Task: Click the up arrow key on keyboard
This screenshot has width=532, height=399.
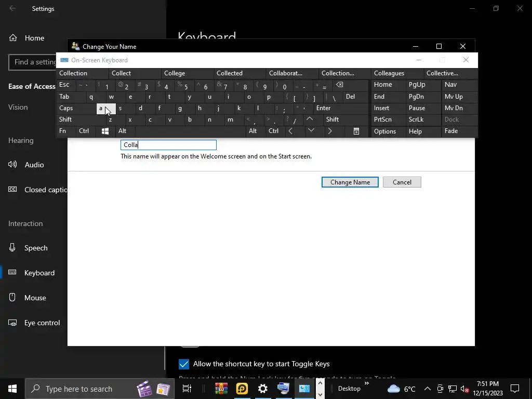Action: pos(310,119)
